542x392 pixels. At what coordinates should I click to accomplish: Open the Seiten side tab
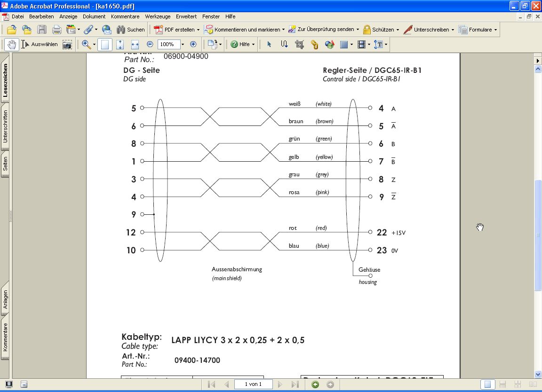point(5,164)
